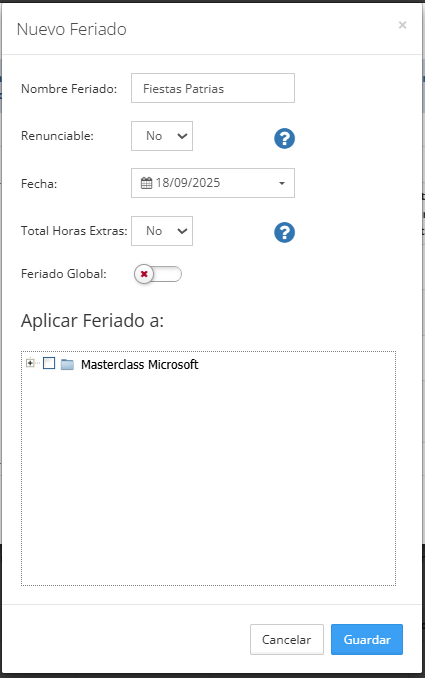Click the help icon beside Renunciable

pos(284,139)
